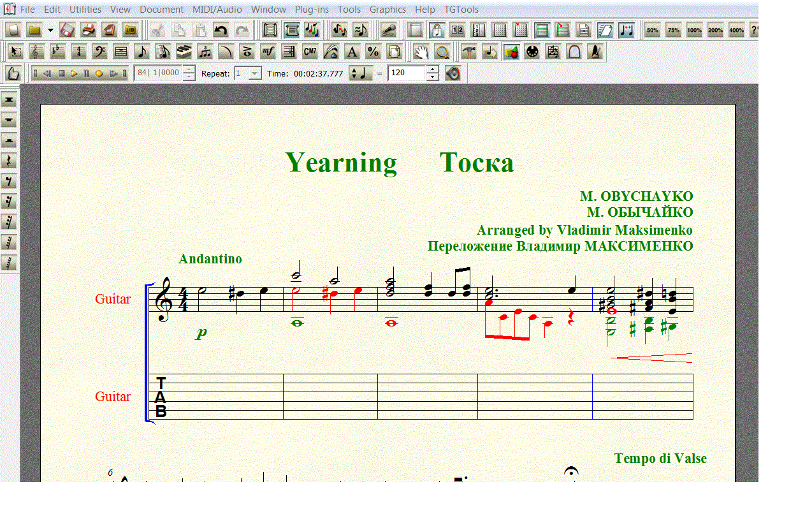Image resolution: width=812 pixels, height=521 pixels.
Task: Select the HyperScribe keyboard tool
Action: click(184, 52)
